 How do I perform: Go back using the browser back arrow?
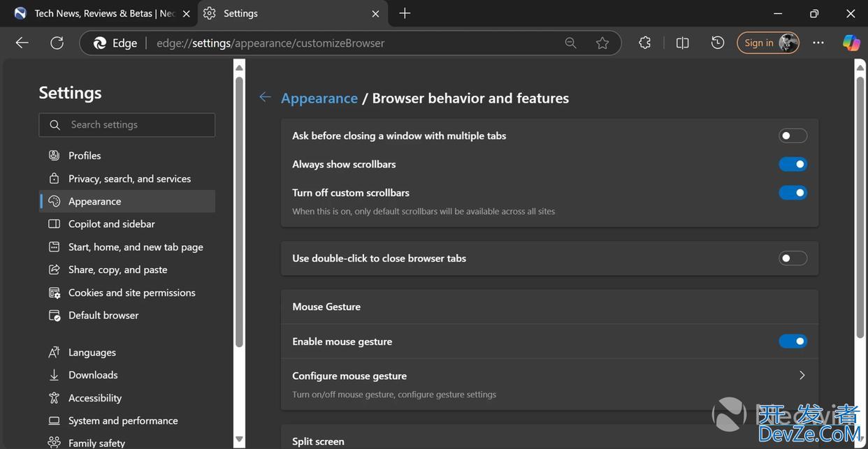pos(22,43)
